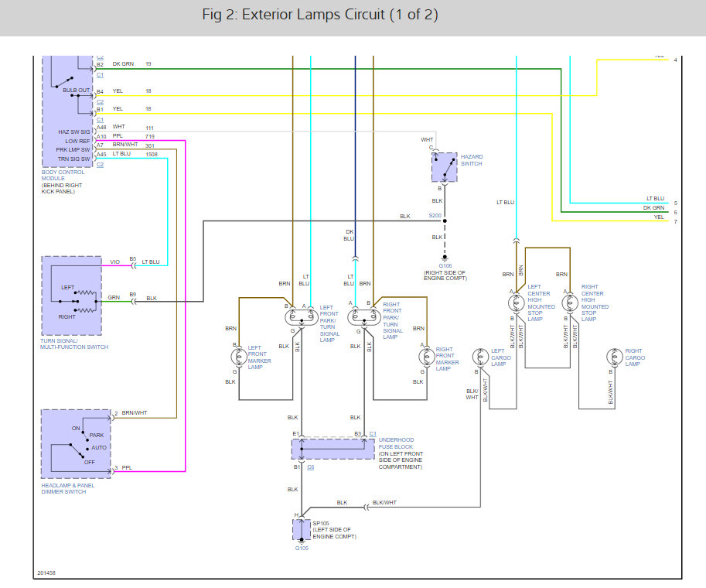Open the Underhood Fuse Block link
This screenshot has width=706, height=588.
[396, 443]
